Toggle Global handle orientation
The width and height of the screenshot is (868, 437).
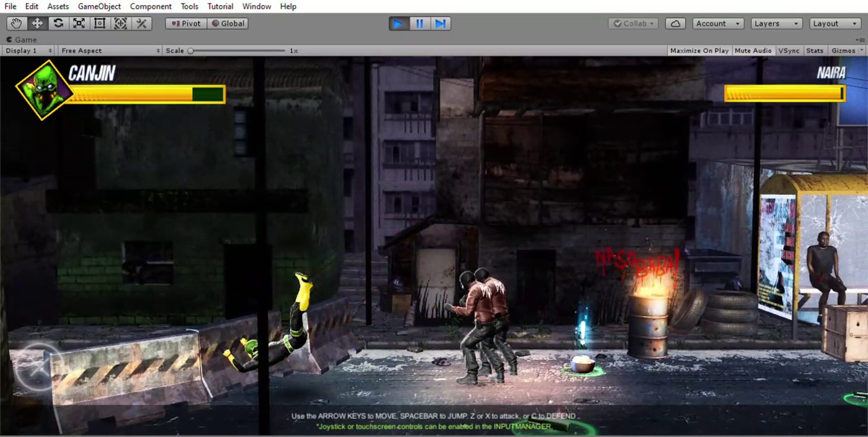227,23
